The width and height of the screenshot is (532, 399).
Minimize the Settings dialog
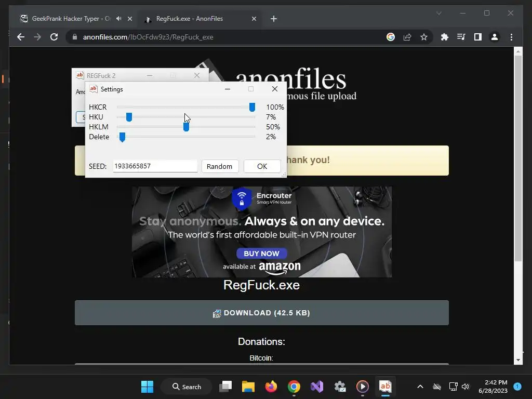click(x=228, y=89)
